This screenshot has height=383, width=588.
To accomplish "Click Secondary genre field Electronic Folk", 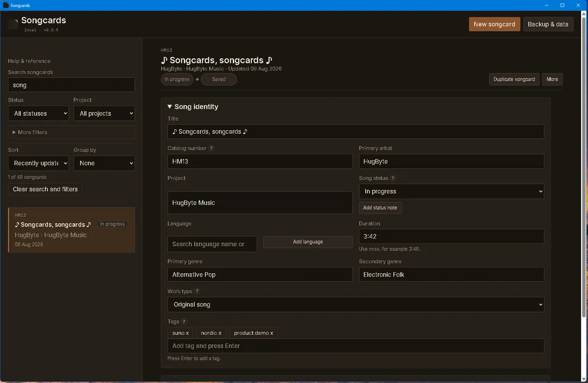I will (452, 274).
